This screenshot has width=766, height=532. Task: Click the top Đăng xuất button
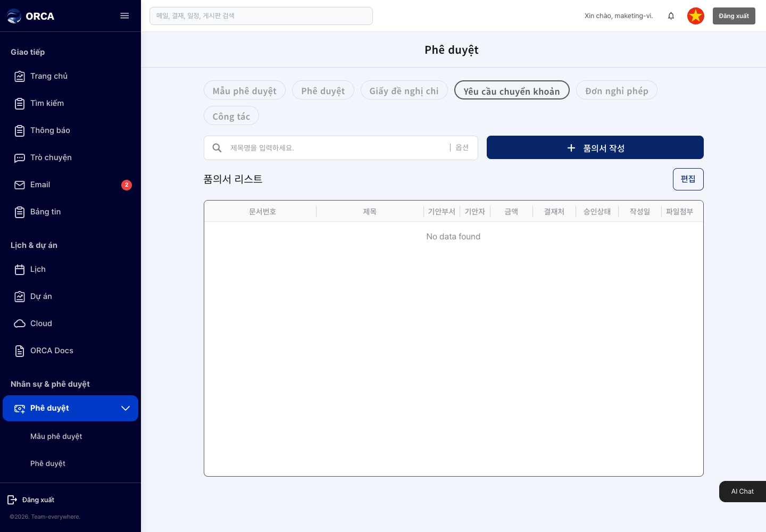[734, 16]
